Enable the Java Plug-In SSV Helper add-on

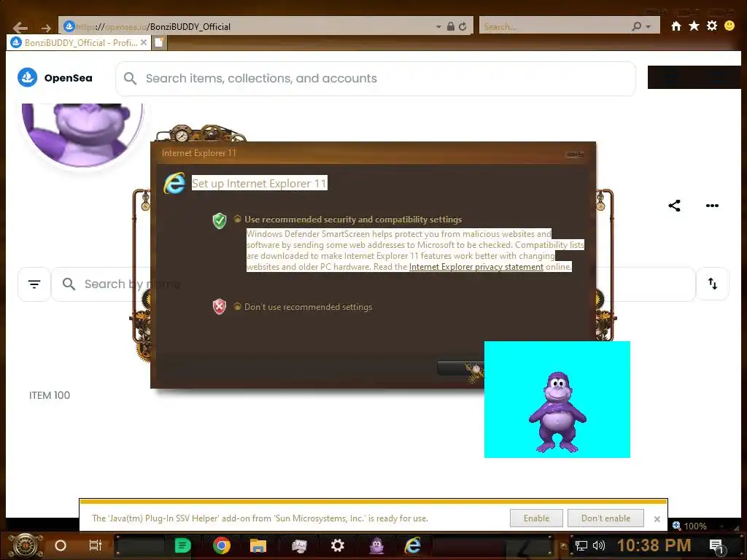click(536, 518)
